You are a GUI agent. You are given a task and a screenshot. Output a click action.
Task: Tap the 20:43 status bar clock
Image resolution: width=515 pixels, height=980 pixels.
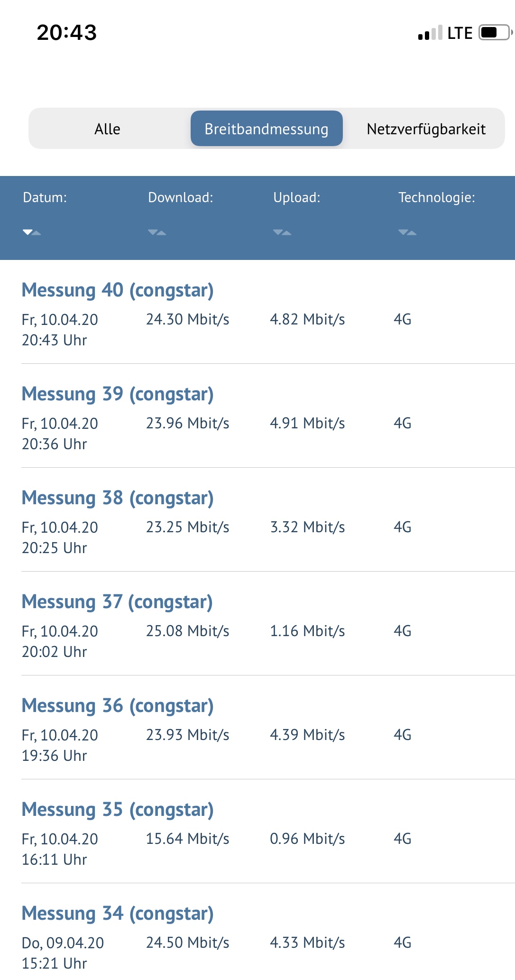(x=67, y=33)
